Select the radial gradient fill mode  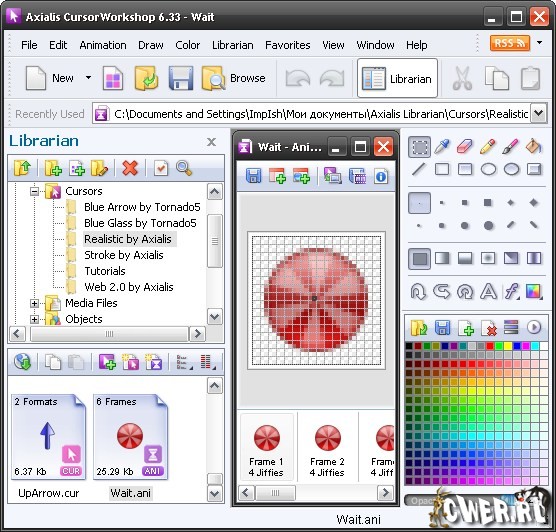[488, 258]
